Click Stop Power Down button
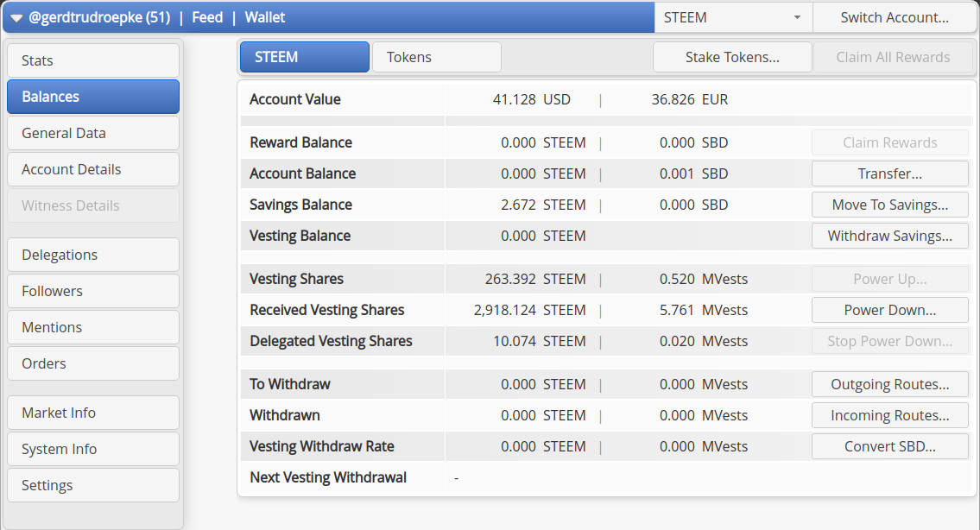Screen dimensions: 980x530 (x=890, y=341)
